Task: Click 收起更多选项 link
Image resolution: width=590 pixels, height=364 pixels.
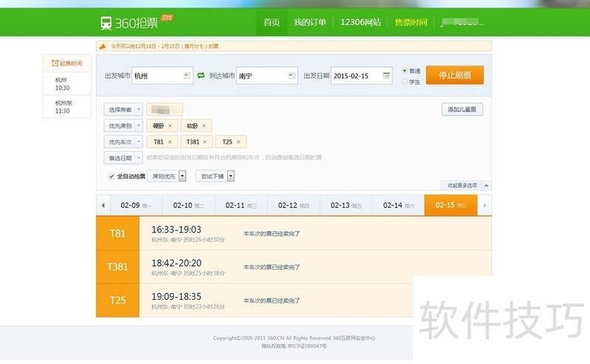Action: pyautogui.click(x=462, y=186)
